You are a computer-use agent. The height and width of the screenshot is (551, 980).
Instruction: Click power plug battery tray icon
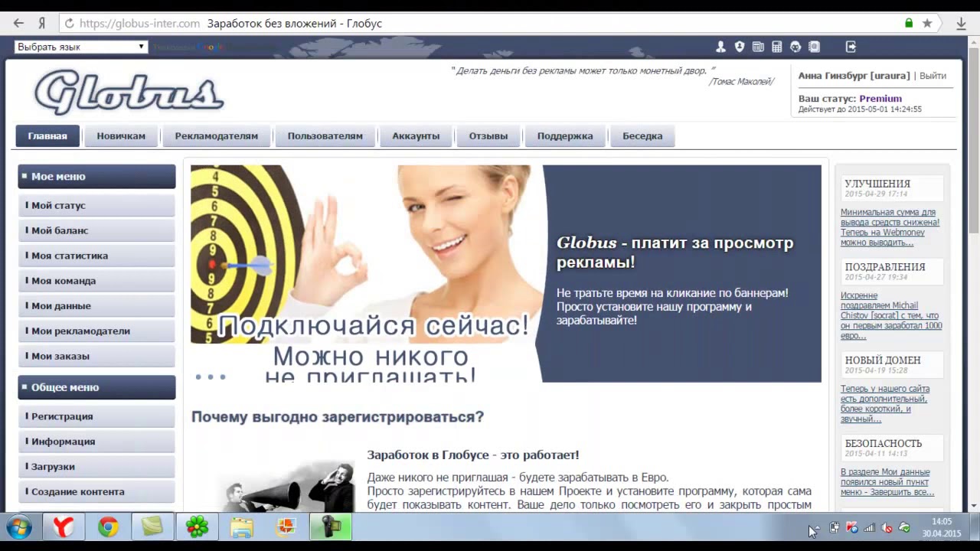834,527
